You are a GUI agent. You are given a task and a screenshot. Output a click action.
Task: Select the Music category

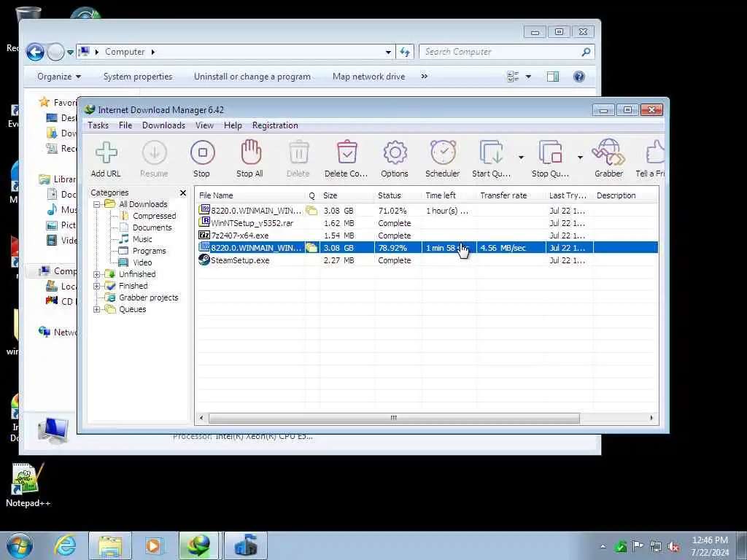pyautogui.click(x=142, y=239)
